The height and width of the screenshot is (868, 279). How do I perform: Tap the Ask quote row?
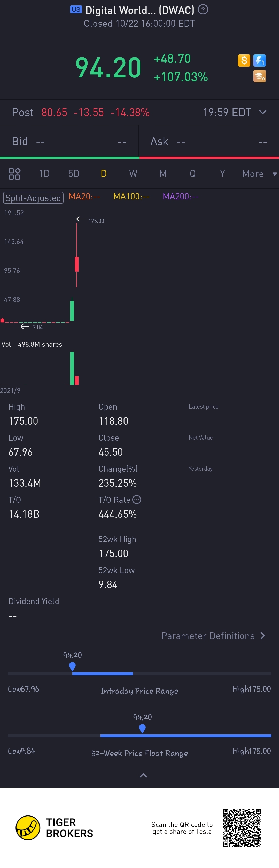209,142
